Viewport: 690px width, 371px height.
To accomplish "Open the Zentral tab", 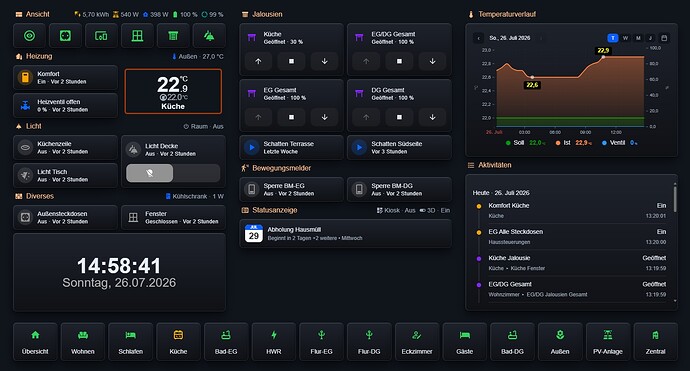I will (655, 342).
